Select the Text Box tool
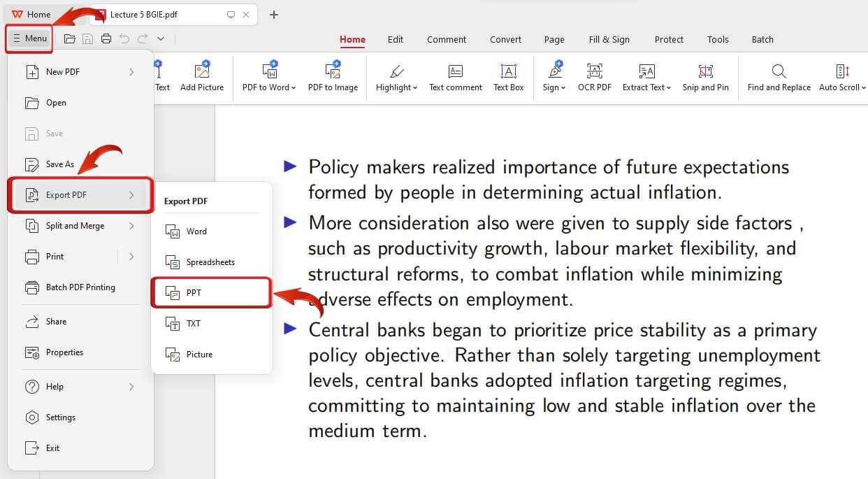This screenshot has height=479, width=868. pos(508,76)
